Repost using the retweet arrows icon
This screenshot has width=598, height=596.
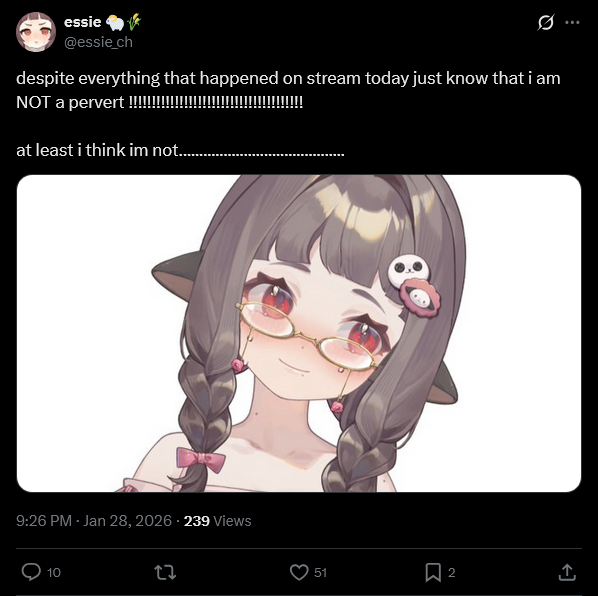click(165, 572)
